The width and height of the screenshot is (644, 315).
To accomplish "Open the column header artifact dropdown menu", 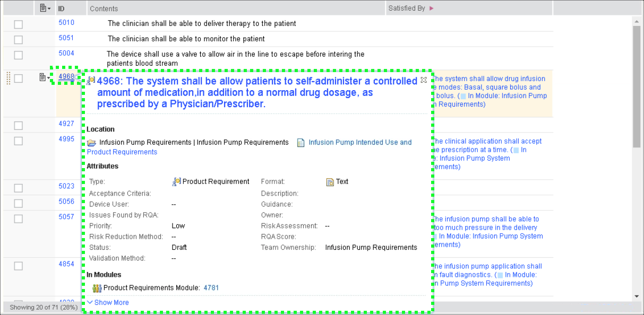I will click(x=46, y=8).
